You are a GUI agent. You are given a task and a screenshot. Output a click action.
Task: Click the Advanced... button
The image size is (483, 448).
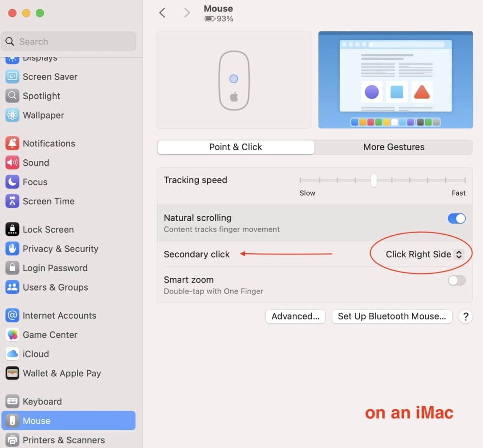(296, 316)
